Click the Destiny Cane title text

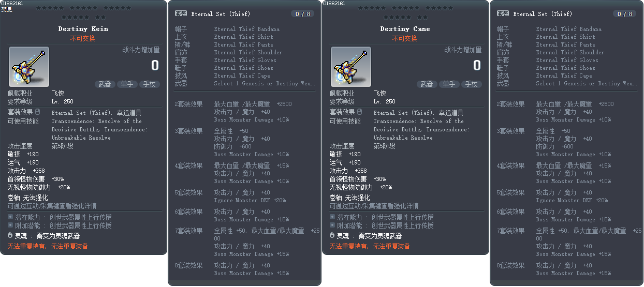(405, 29)
